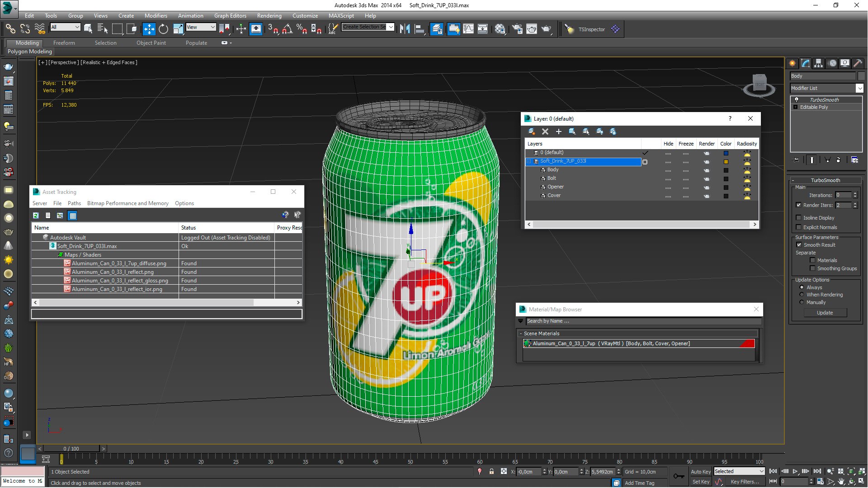Open the Material Editor icon
Screen dimensions: 868x488
pos(500,29)
